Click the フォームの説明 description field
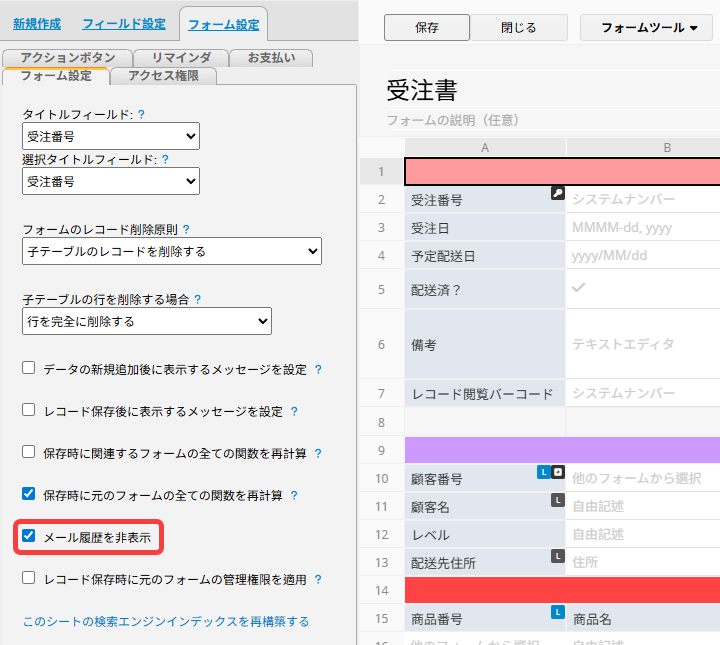 (453, 120)
